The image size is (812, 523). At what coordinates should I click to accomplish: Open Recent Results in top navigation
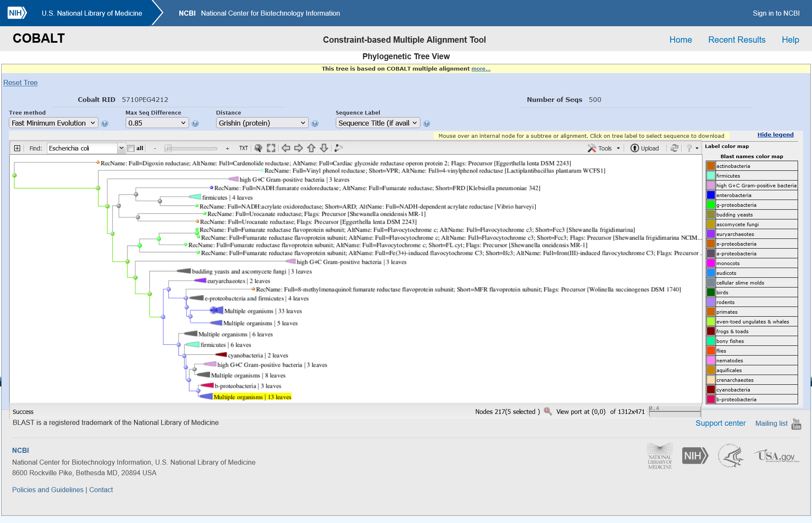pos(737,40)
